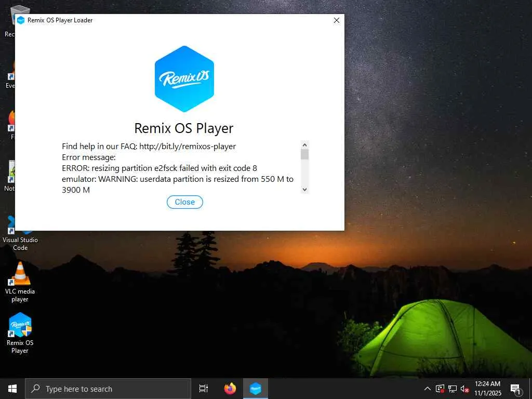Select the Visual Studio Code desktop icon
This screenshot has height=399, width=532.
pos(20,233)
